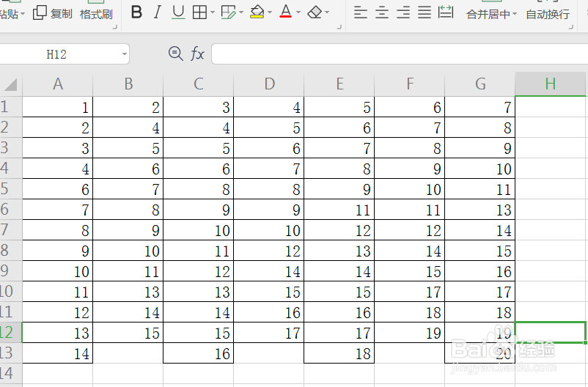The width and height of the screenshot is (588, 387).
Task: Click cell F12 containing 19
Action: click(x=410, y=332)
